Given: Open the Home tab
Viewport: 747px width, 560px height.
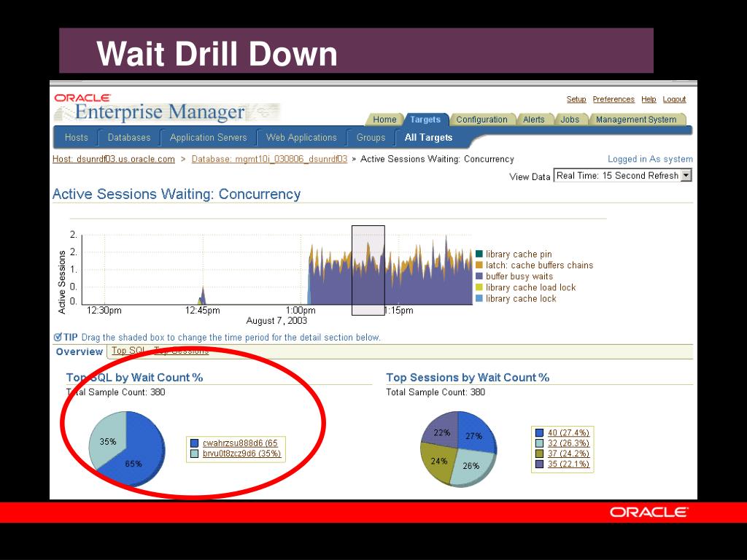Looking at the screenshot, I should (384, 120).
